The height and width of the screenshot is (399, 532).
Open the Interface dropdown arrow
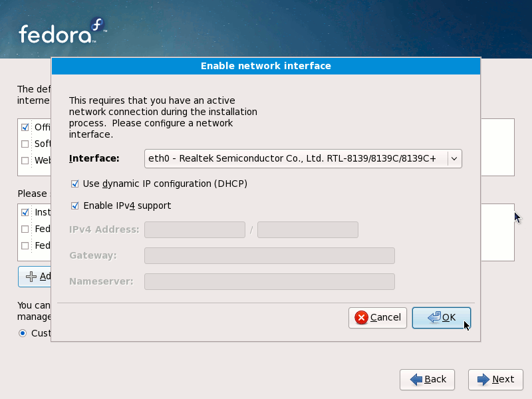click(x=454, y=158)
